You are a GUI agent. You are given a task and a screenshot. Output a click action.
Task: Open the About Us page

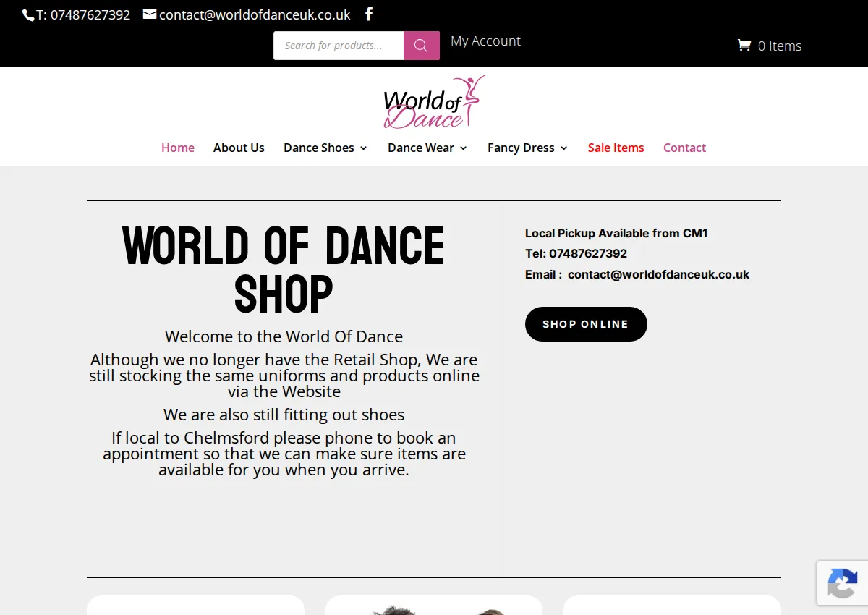click(239, 148)
